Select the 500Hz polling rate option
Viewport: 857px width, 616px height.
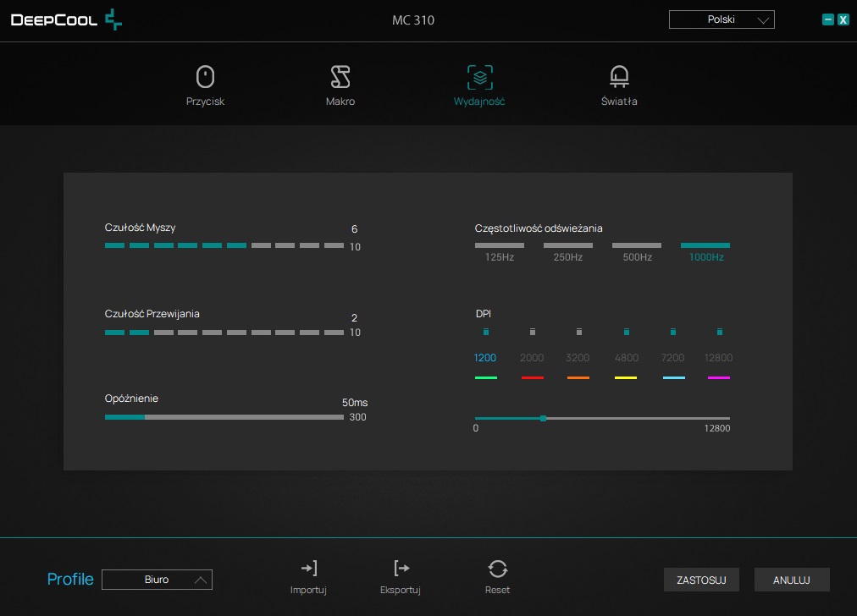(637, 245)
